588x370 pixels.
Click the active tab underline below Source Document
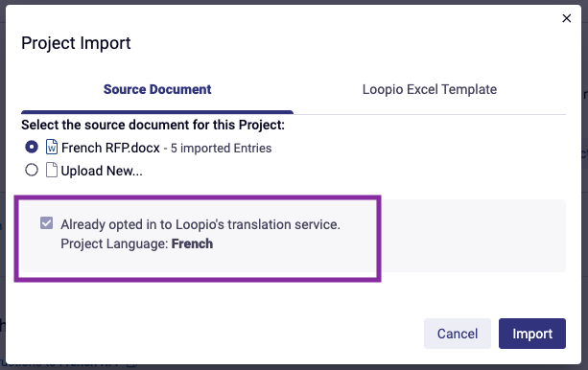pos(157,112)
